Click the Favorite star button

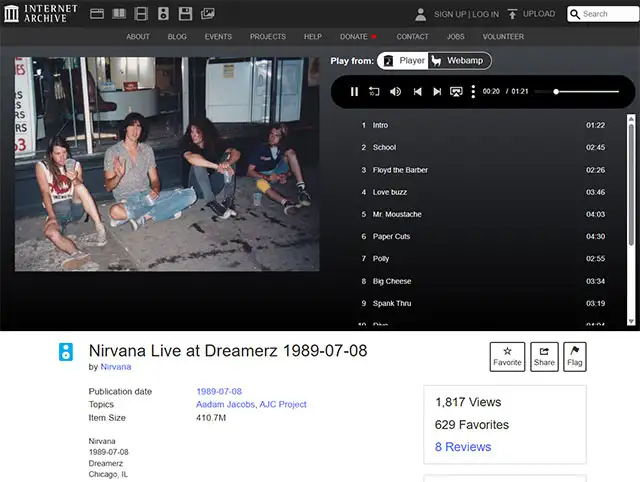point(507,357)
